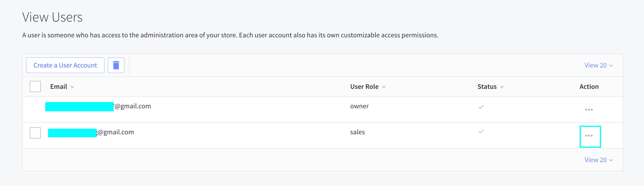Select the 'sales' role cell
The image size is (644, 186).
point(357,132)
